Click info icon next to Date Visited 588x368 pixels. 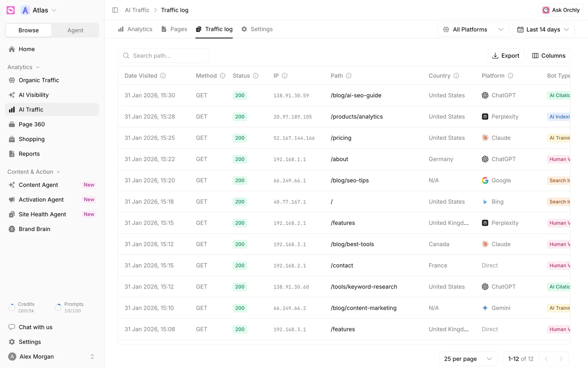pyautogui.click(x=163, y=76)
